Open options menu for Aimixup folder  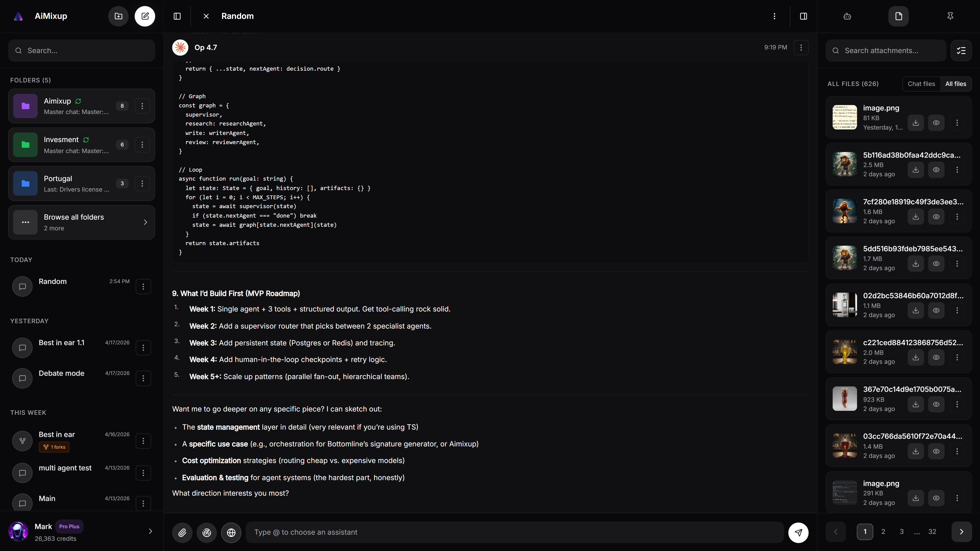tap(142, 106)
